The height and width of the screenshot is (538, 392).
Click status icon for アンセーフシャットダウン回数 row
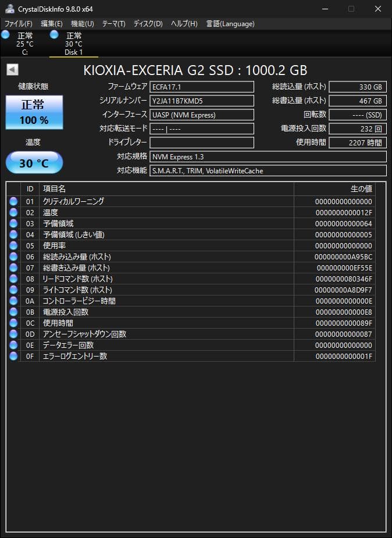pyautogui.click(x=13, y=334)
